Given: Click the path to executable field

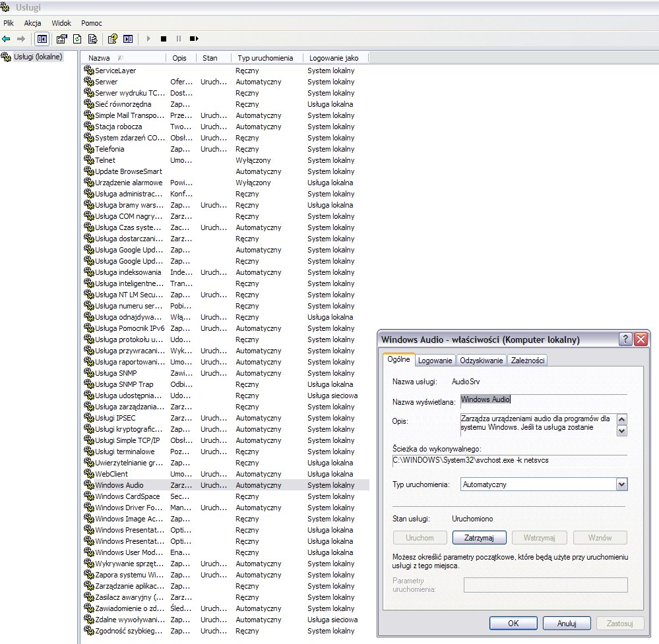Looking at the screenshot, I should 509,460.
